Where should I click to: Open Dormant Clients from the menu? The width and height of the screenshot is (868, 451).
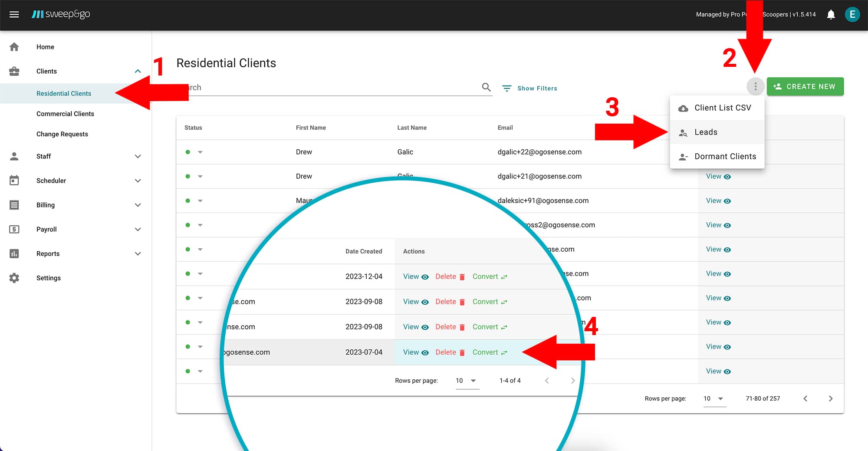[x=725, y=156]
